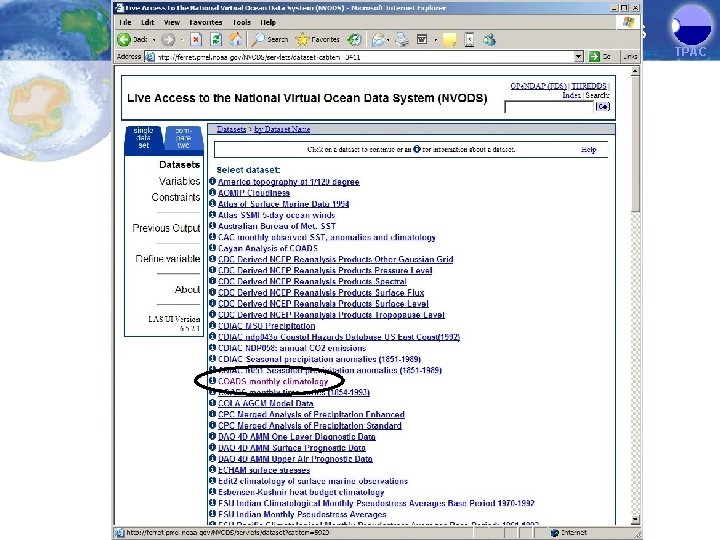Open the DAO 4D AMM Upper Air Prognostic Data link
The width and height of the screenshot is (720, 540).
pos(295,459)
